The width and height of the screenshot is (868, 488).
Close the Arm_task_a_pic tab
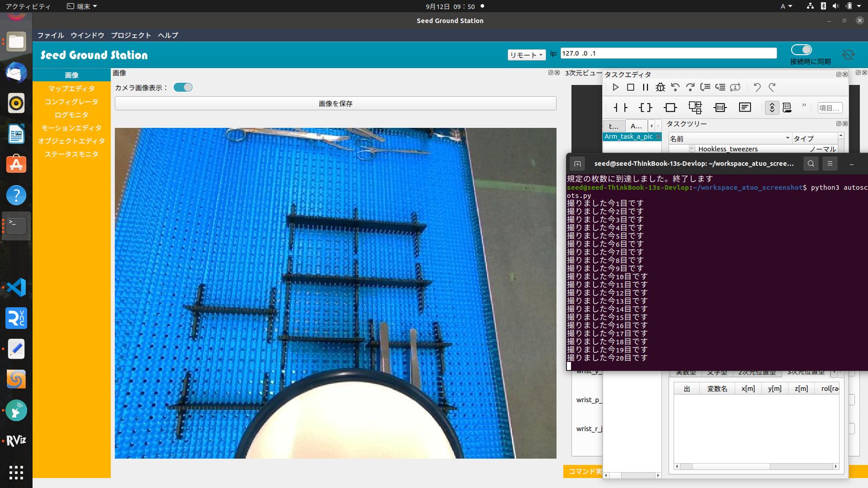[x=658, y=136]
